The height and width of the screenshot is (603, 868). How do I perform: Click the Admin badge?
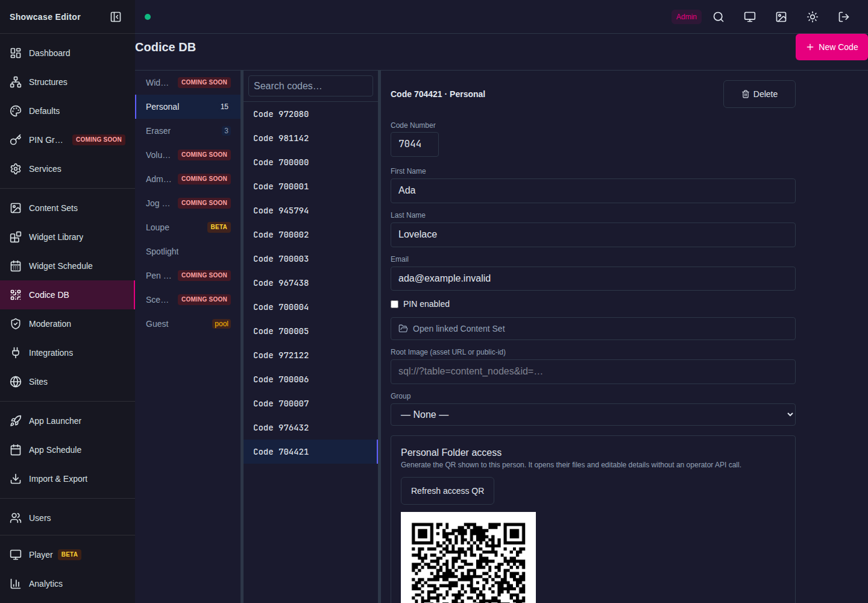(687, 17)
